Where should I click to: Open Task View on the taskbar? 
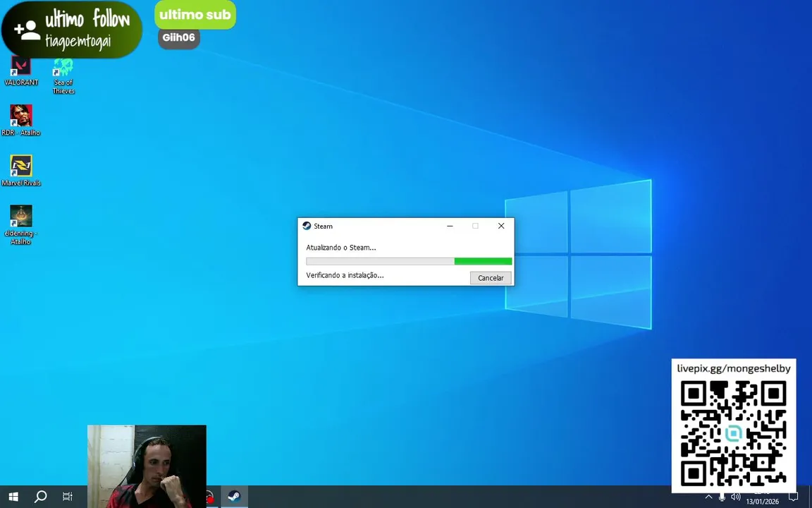pos(68,497)
